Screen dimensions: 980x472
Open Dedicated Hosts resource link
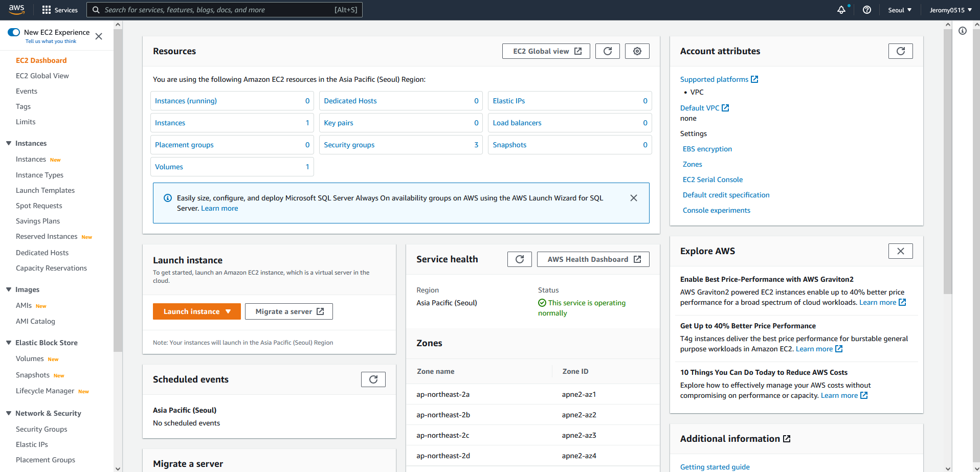[x=350, y=101]
